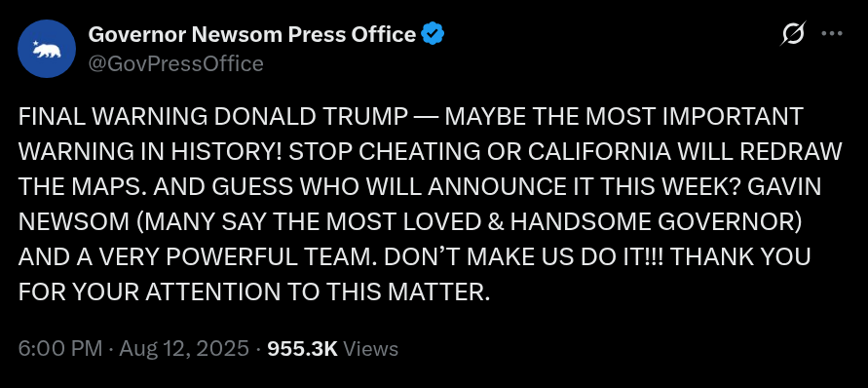This screenshot has height=388, width=868.
Task: Visit the @GovPressOffice handle link
Action: click(x=175, y=63)
